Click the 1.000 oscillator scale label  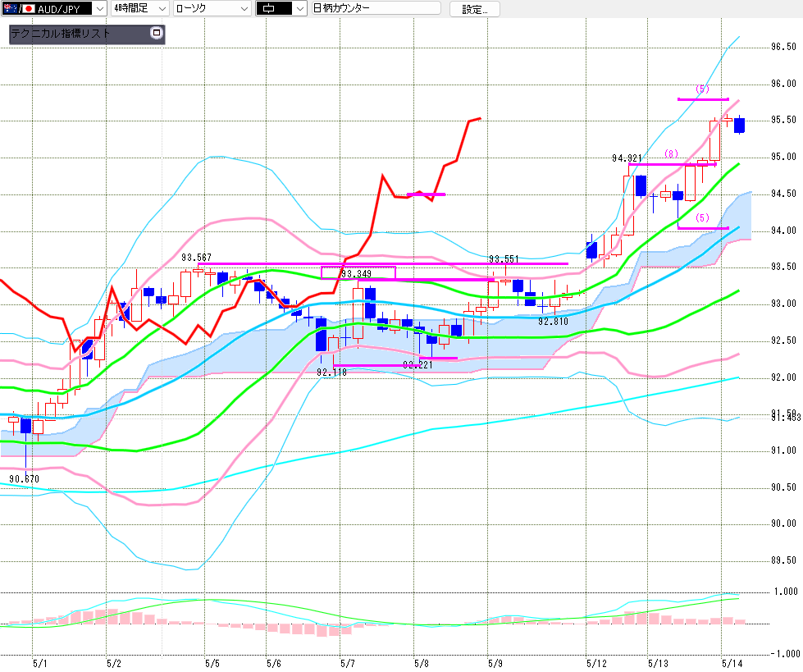pos(786,592)
